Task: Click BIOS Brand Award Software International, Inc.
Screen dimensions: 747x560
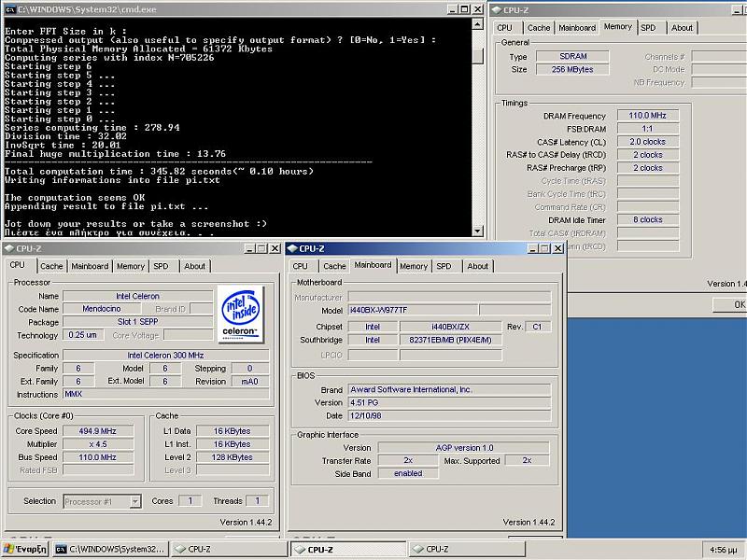Action: point(449,389)
